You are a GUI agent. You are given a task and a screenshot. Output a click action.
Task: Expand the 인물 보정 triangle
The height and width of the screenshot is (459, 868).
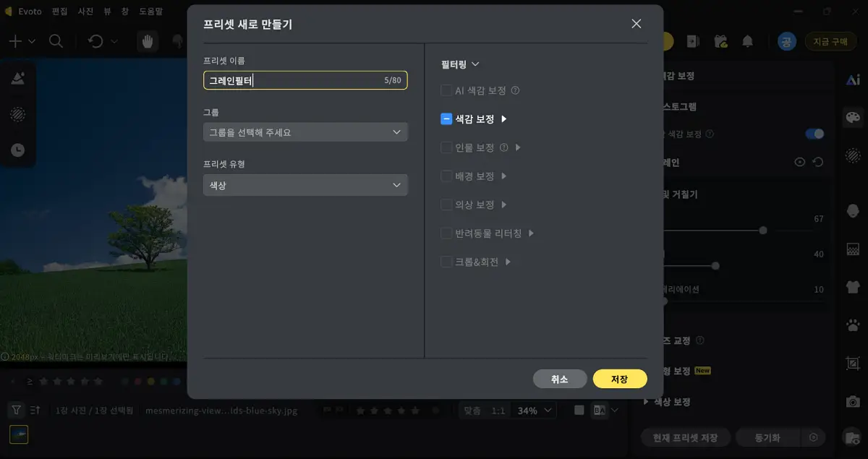518,147
